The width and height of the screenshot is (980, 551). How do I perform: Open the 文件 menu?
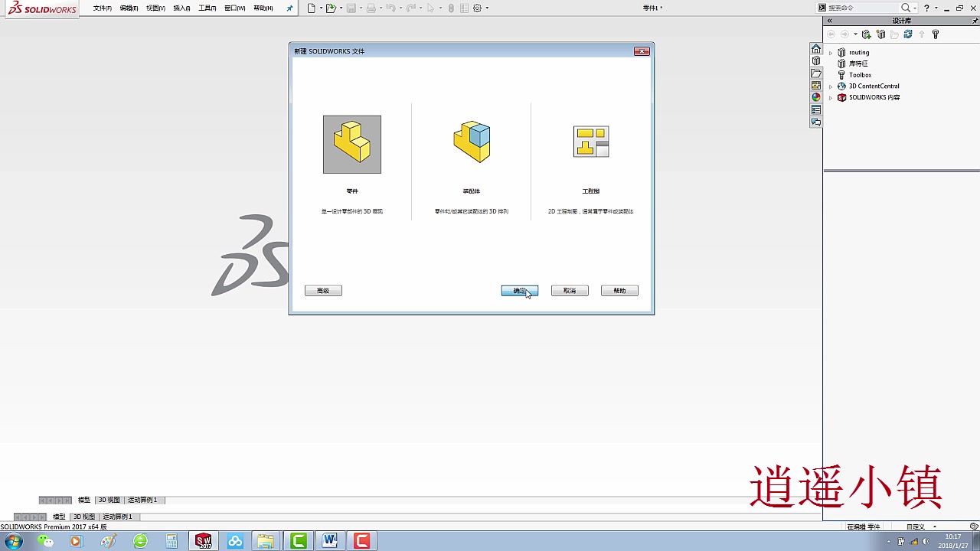[102, 8]
